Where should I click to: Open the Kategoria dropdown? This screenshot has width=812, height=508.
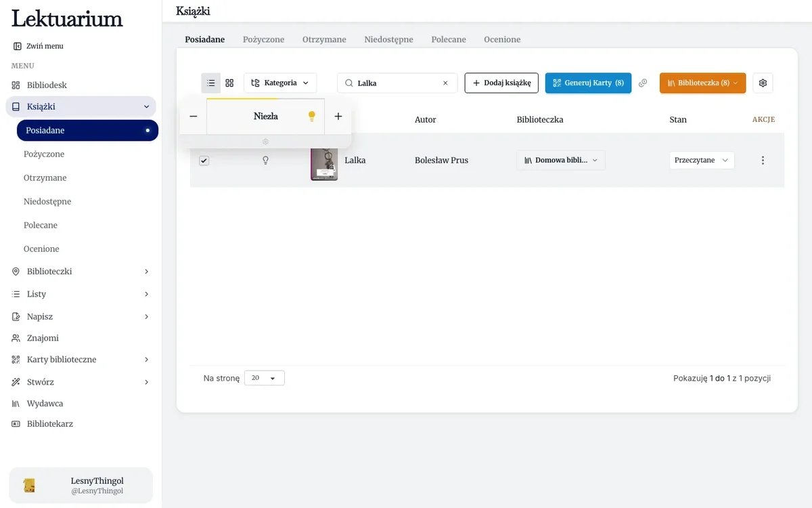tap(280, 83)
